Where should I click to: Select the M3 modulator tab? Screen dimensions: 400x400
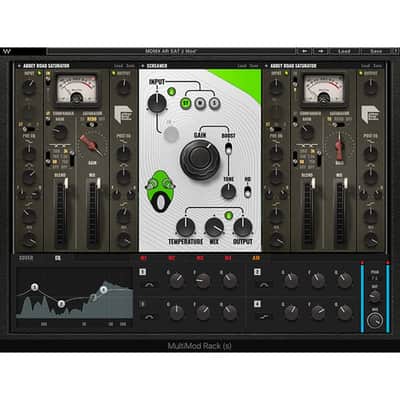200,258
